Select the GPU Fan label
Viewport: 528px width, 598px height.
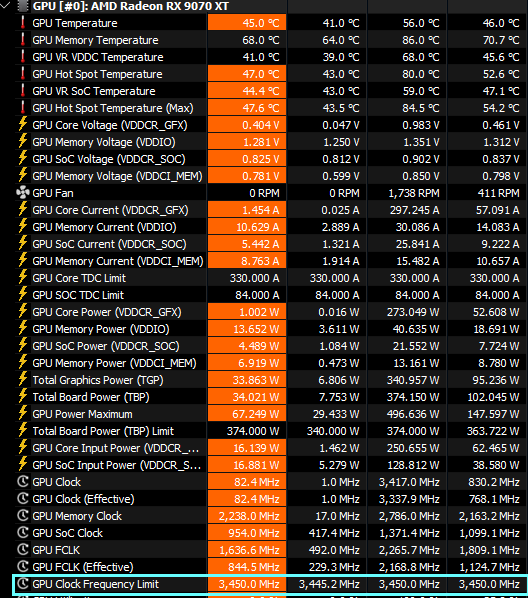53,193
